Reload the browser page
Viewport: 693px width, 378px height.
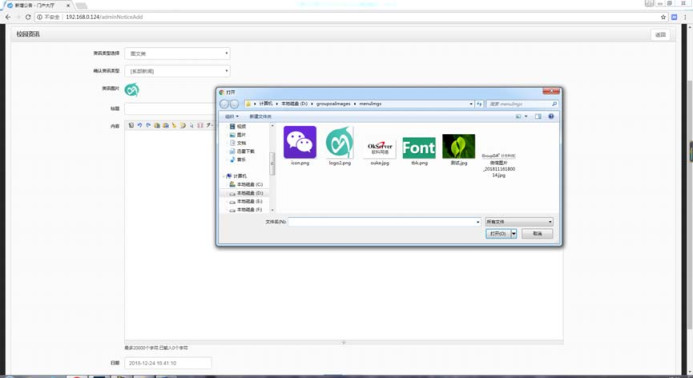click(28, 17)
